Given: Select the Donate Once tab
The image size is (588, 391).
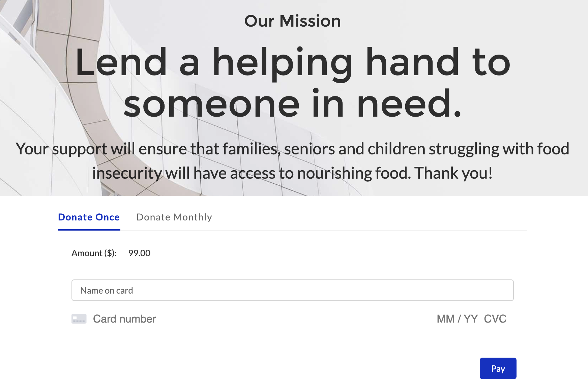Looking at the screenshot, I should (x=89, y=217).
